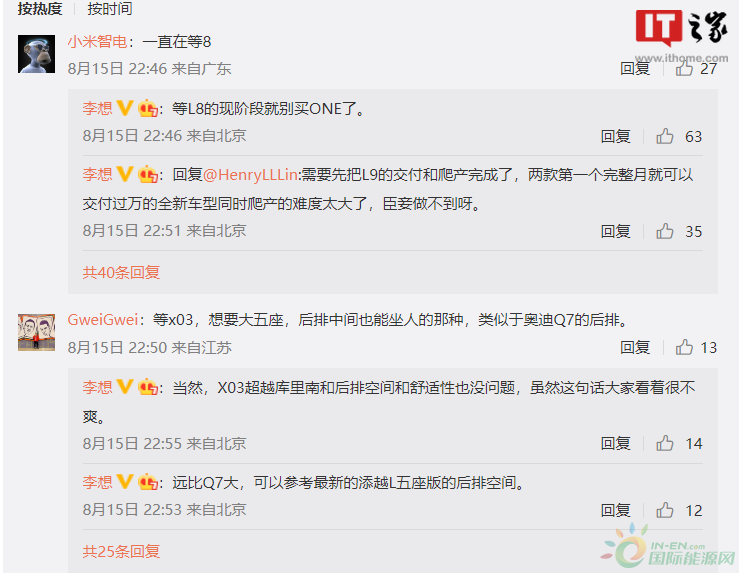Reply to 小米智电's comment
This screenshot has width=740, height=573.
click(635, 68)
